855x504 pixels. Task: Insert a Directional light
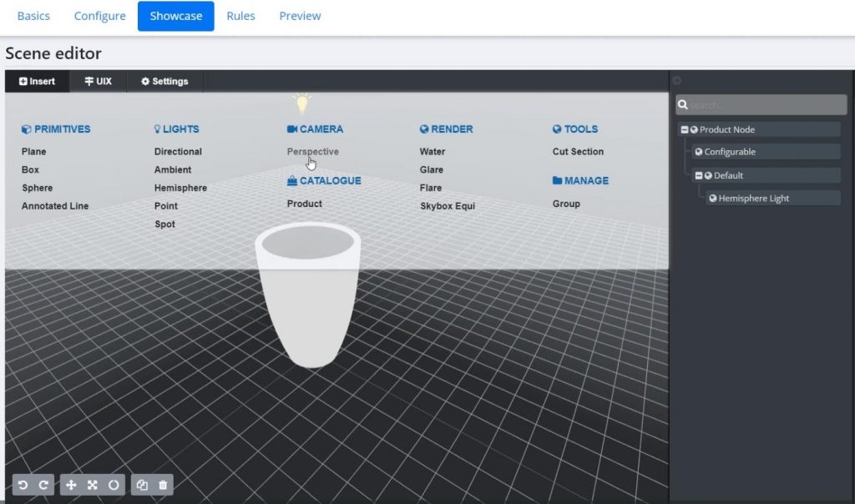click(x=178, y=152)
